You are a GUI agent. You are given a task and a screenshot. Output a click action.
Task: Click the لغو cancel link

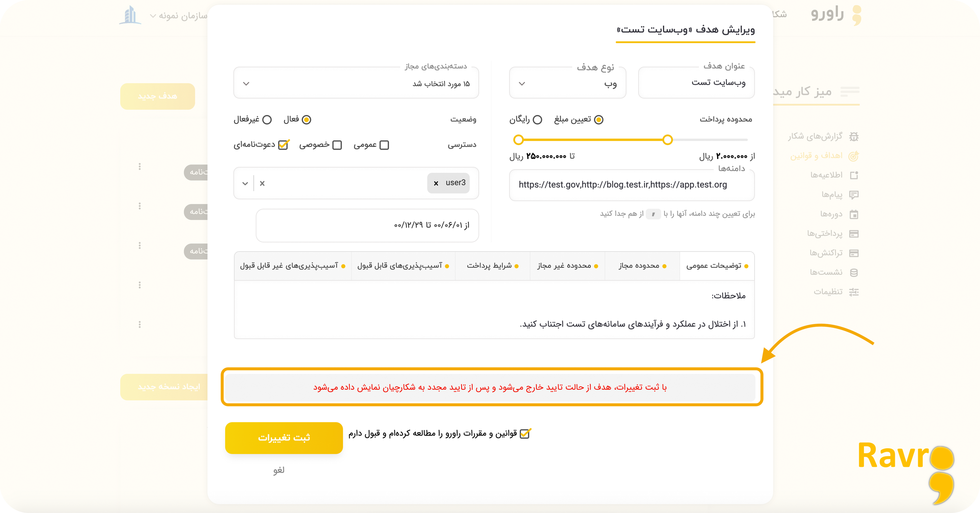(x=279, y=470)
